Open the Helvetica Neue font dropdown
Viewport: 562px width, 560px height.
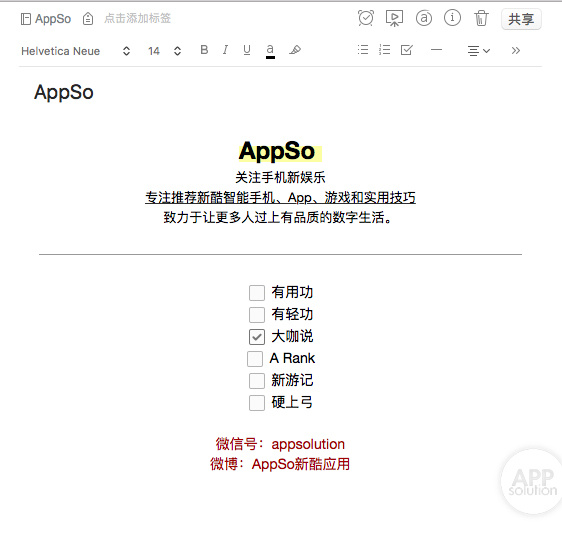tap(76, 51)
